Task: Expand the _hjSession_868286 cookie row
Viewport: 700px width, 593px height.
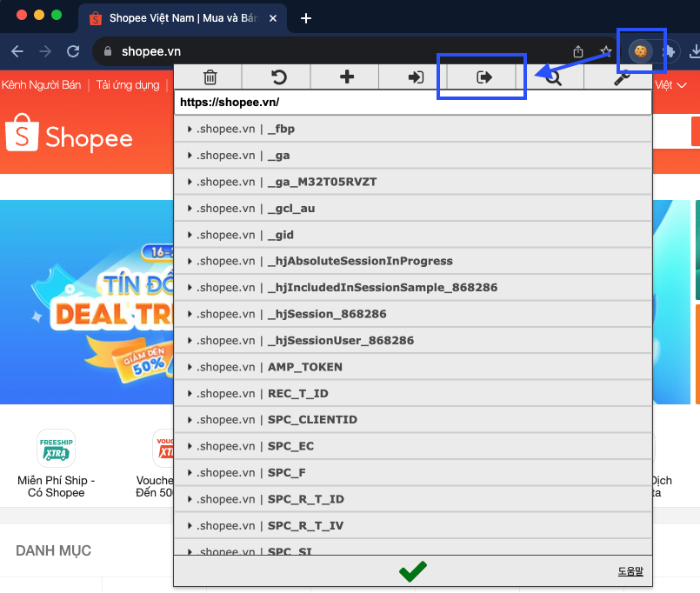Action: (x=413, y=314)
